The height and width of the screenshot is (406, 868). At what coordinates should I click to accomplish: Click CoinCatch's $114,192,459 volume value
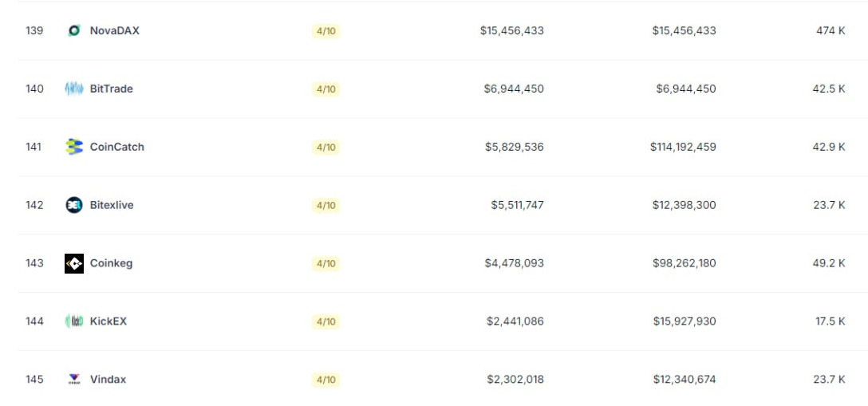pos(683,147)
